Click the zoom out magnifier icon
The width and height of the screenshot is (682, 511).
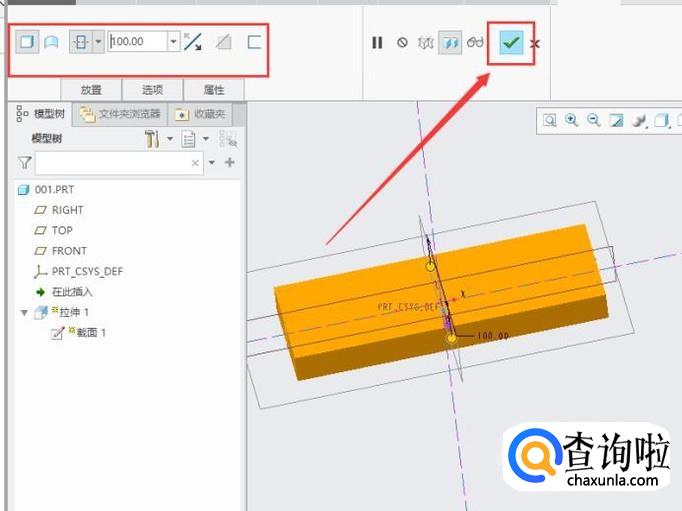[x=594, y=121]
